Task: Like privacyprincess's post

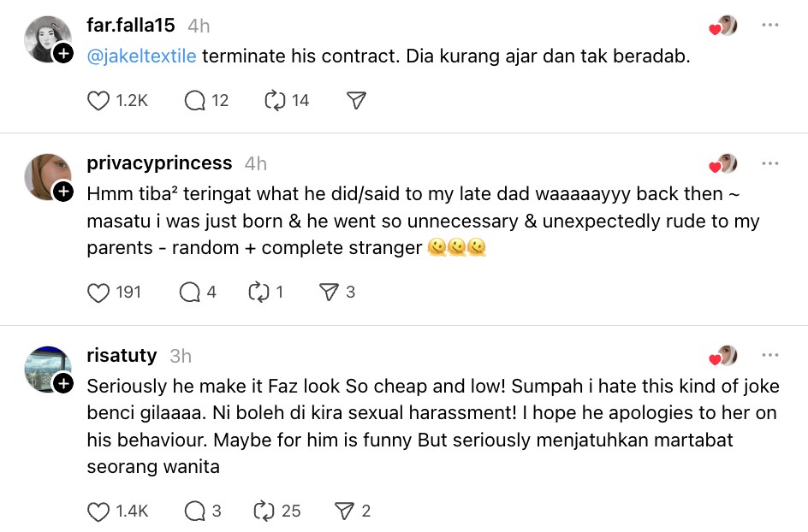Action: (99, 293)
